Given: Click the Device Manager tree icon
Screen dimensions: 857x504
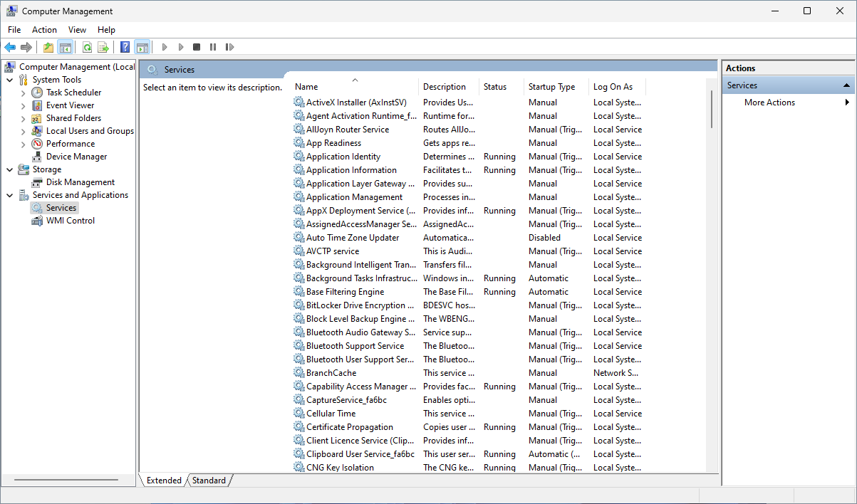Looking at the screenshot, I should pos(37,157).
